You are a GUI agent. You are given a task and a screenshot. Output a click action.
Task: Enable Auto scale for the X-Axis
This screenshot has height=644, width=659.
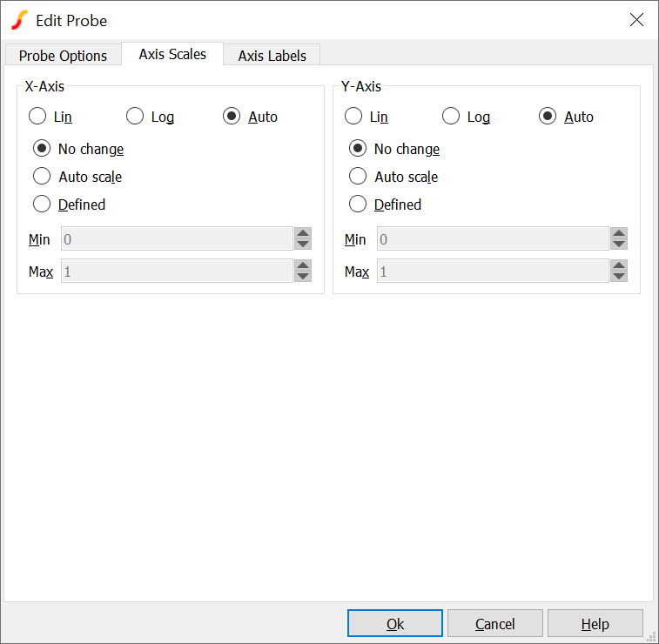click(x=42, y=177)
